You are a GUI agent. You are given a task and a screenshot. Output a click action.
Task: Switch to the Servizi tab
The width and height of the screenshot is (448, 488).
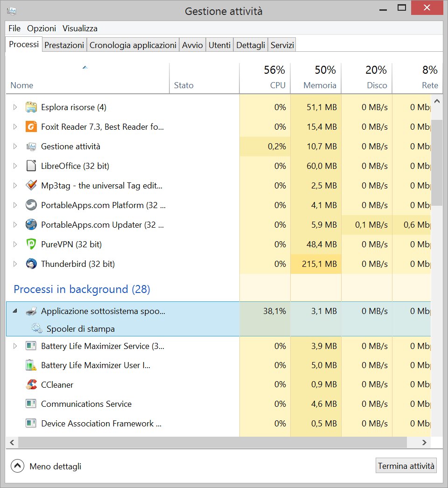[x=282, y=45]
